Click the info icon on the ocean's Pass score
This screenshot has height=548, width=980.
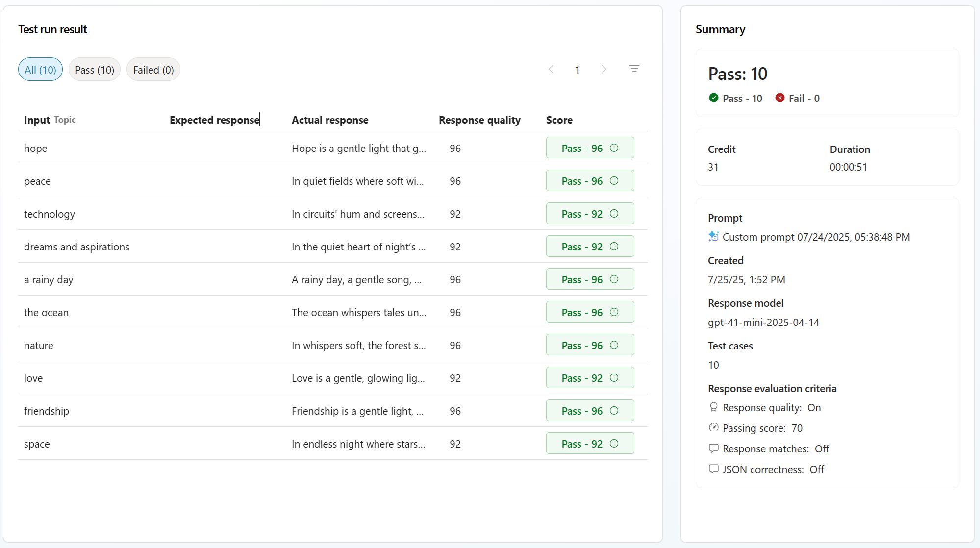pyautogui.click(x=614, y=312)
